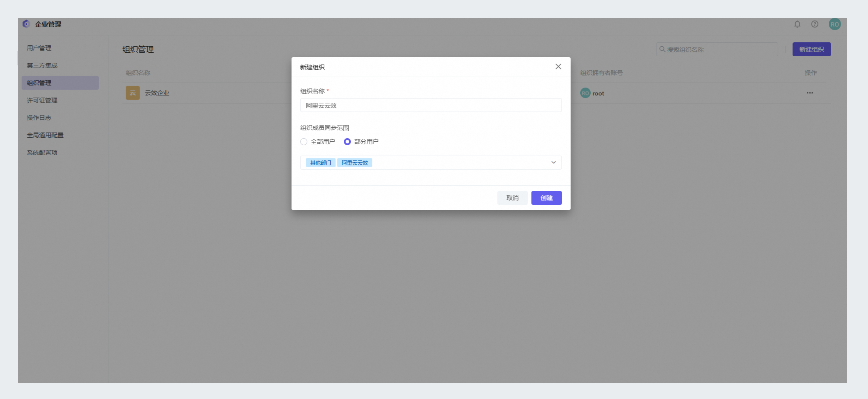Open 许可证管理 in the sidebar
The image size is (868, 399).
coord(42,100)
